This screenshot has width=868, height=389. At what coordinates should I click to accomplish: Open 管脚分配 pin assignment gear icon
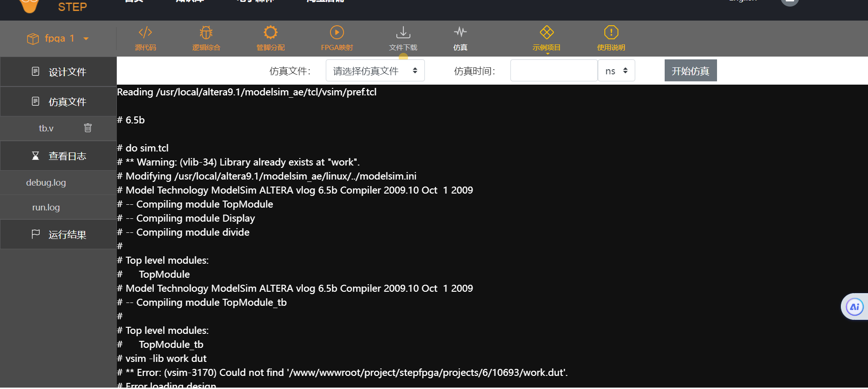(x=270, y=33)
